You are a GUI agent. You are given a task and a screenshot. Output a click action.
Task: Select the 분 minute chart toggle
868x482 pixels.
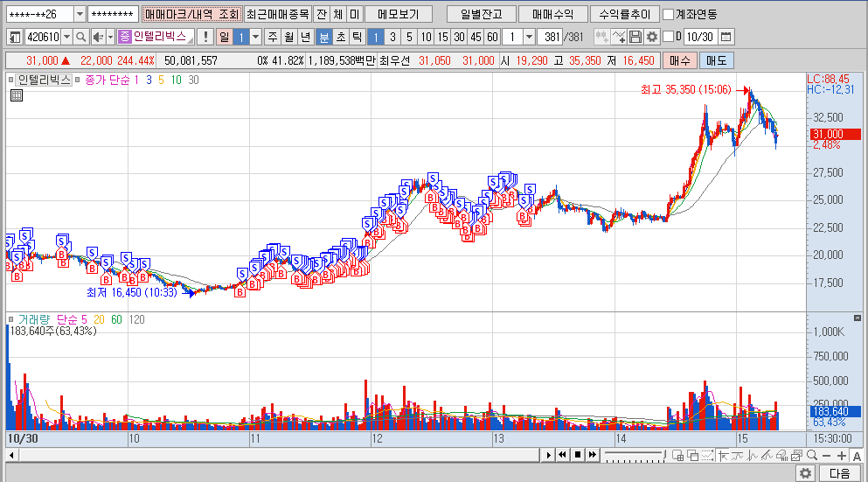click(x=323, y=37)
